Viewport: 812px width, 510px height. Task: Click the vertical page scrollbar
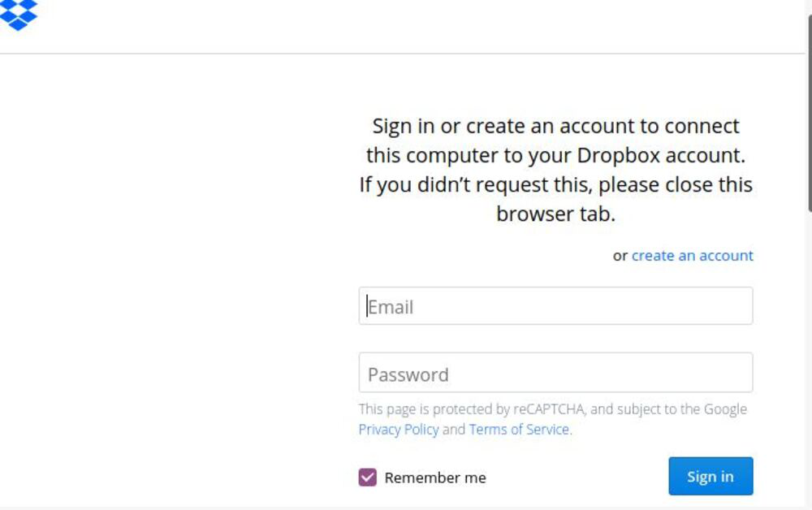[x=808, y=114]
